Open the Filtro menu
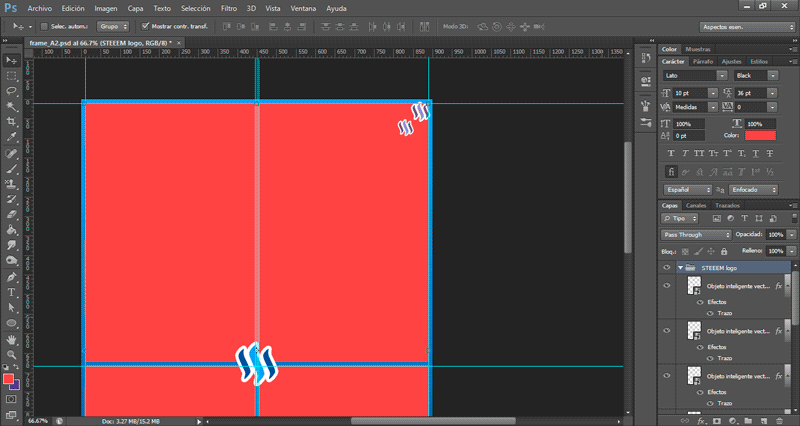This screenshot has height=426, width=800. pos(229,9)
